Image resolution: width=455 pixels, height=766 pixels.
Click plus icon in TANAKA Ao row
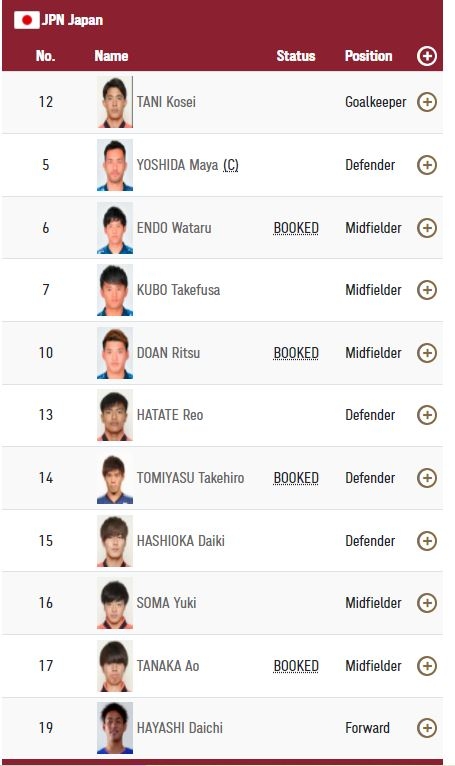click(427, 665)
